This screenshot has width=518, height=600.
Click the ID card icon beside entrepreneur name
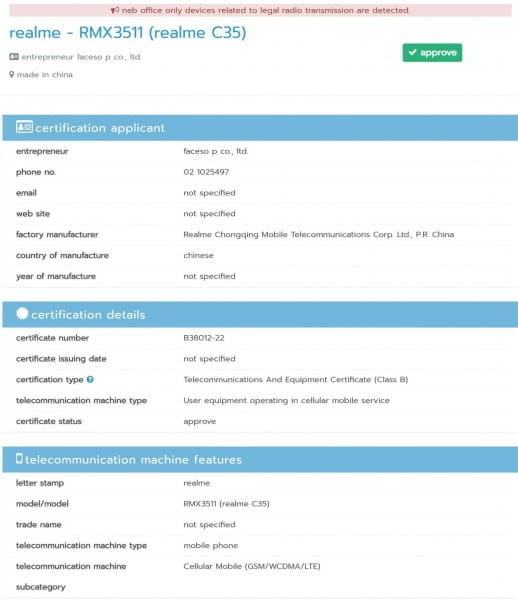[x=14, y=57]
